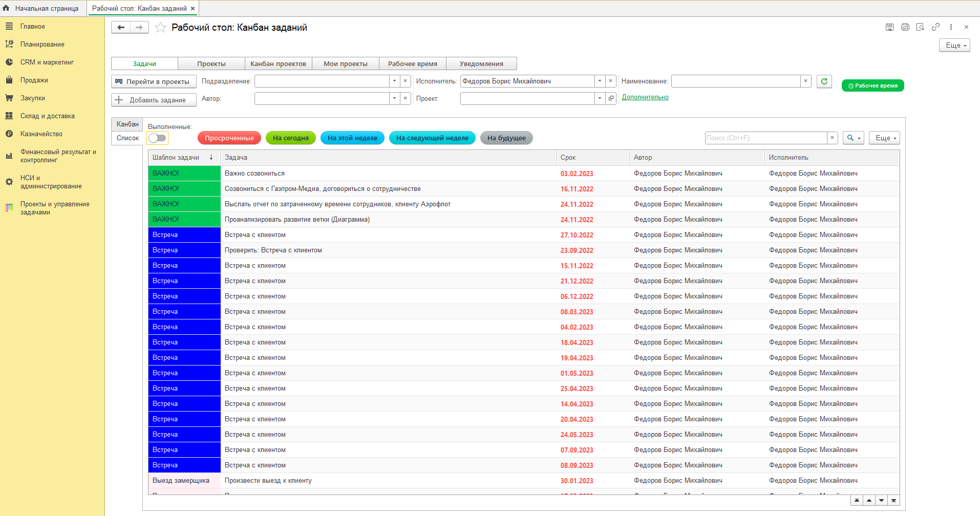Navigate back with the left arrow
The height and width of the screenshot is (516, 980).
pos(121,27)
